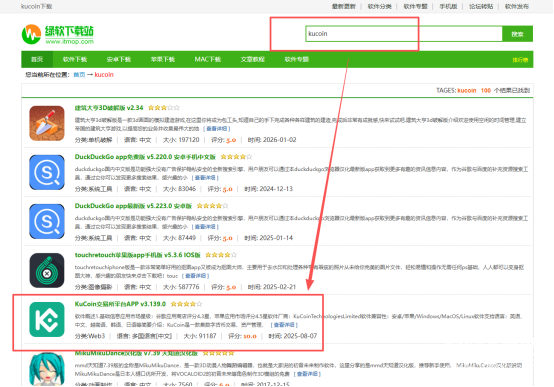Open the DuckDuckGo v5.223.0 app icon
The height and width of the screenshot is (387, 554).
point(47,222)
